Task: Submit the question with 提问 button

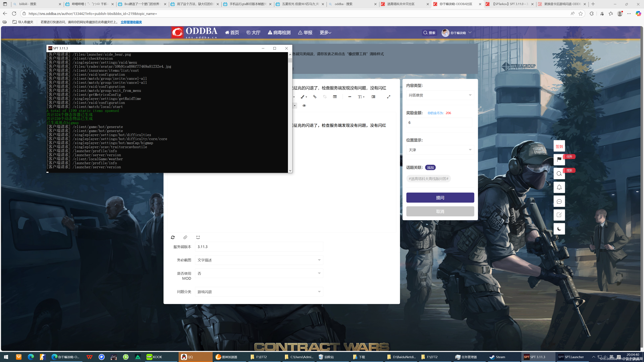Action: pyautogui.click(x=440, y=198)
